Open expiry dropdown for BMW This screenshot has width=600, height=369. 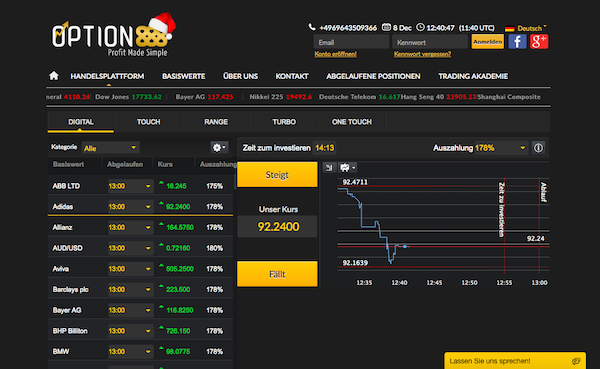click(x=130, y=351)
